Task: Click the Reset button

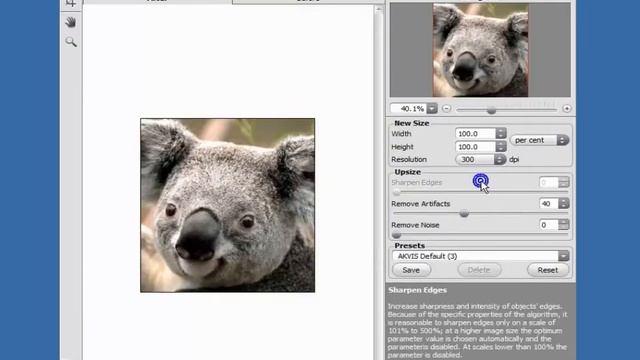Action: 547,270
